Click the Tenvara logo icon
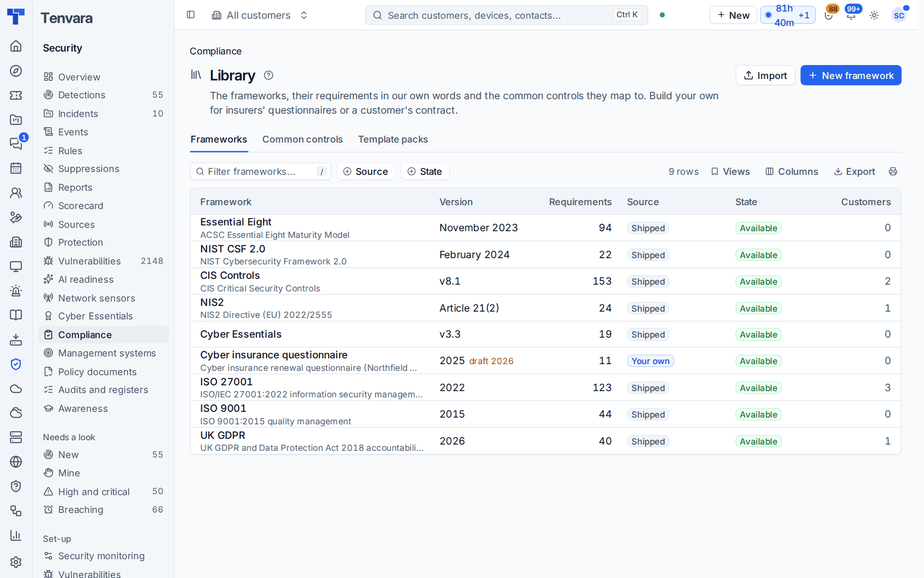 tap(16, 16)
